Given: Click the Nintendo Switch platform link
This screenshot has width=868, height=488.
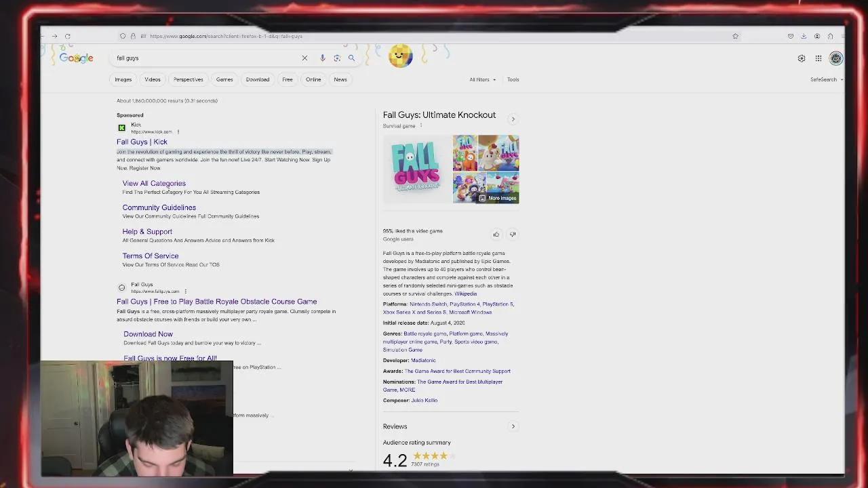Looking at the screenshot, I should tap(428, 304).
